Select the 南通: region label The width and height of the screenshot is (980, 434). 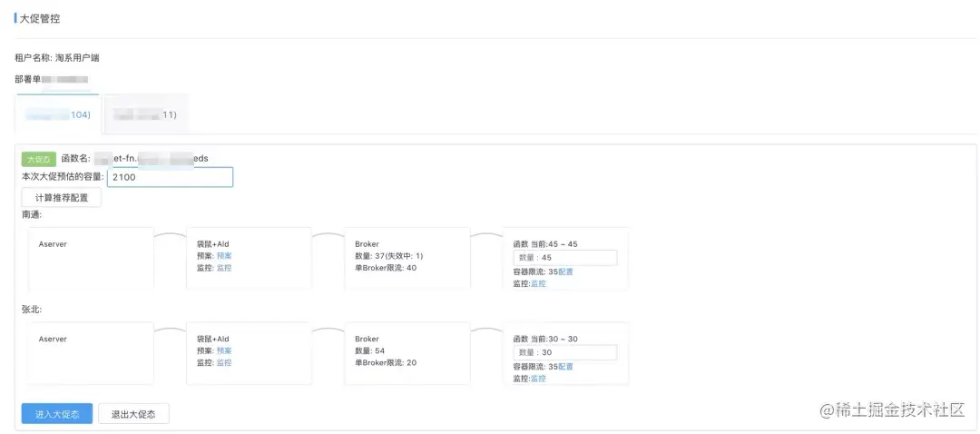pyautogui.click(x=32, y=214)
